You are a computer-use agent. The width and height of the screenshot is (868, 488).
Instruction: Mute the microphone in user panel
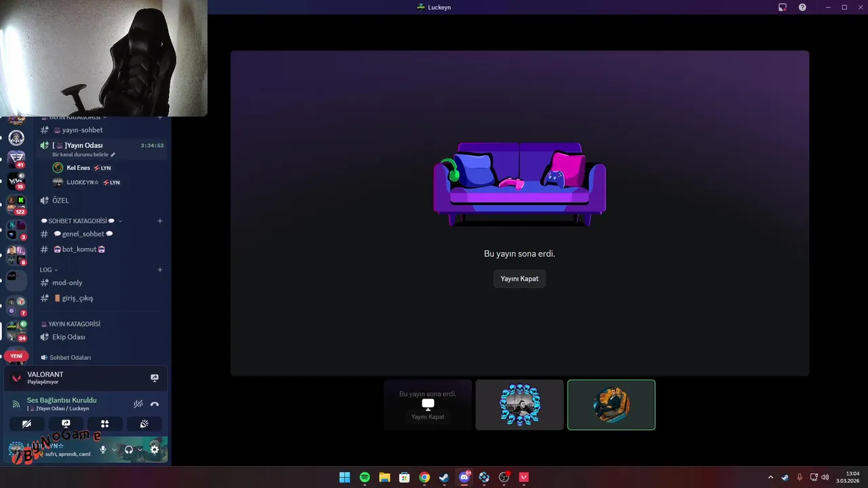103,449
